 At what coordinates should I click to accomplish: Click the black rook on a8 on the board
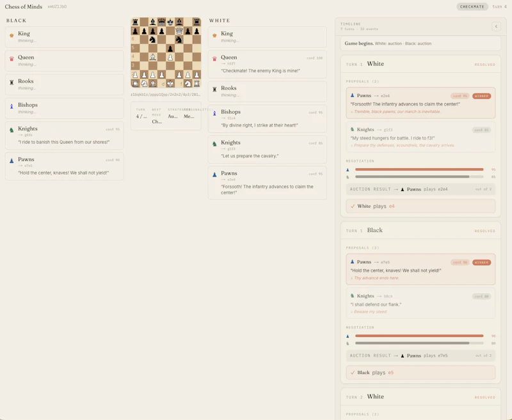coord(135,22)
